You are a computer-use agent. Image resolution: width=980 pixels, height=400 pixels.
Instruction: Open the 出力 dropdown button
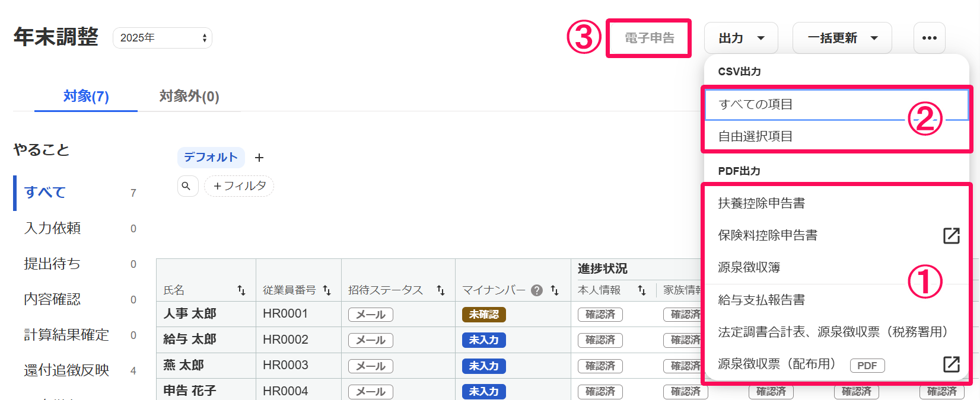(x=741, y=38)
